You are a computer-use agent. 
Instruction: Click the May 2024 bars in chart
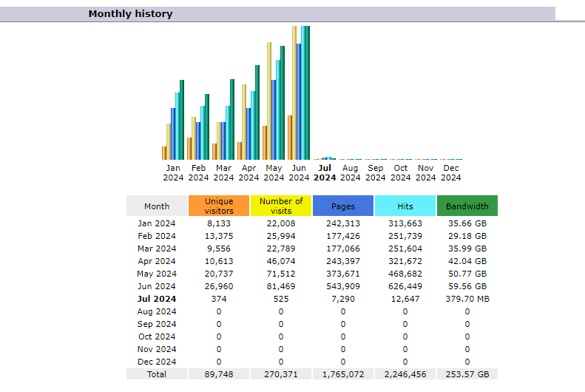tap(274, 104)
